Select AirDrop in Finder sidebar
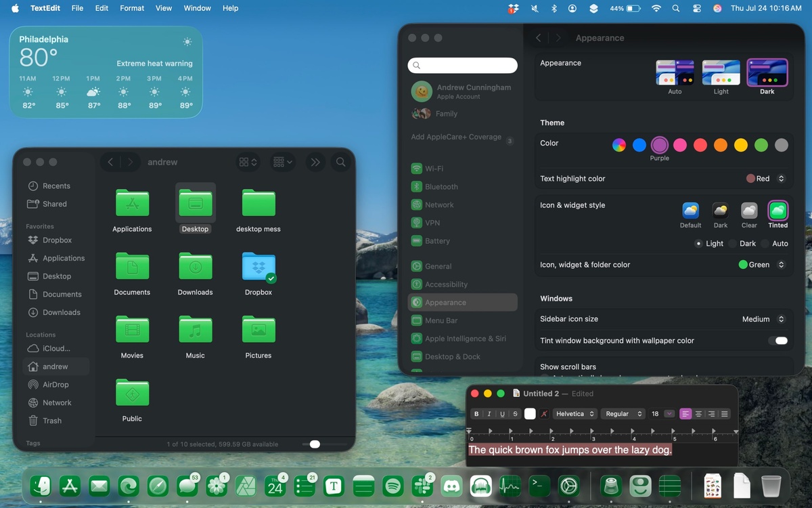 click(x=55, y=385)
